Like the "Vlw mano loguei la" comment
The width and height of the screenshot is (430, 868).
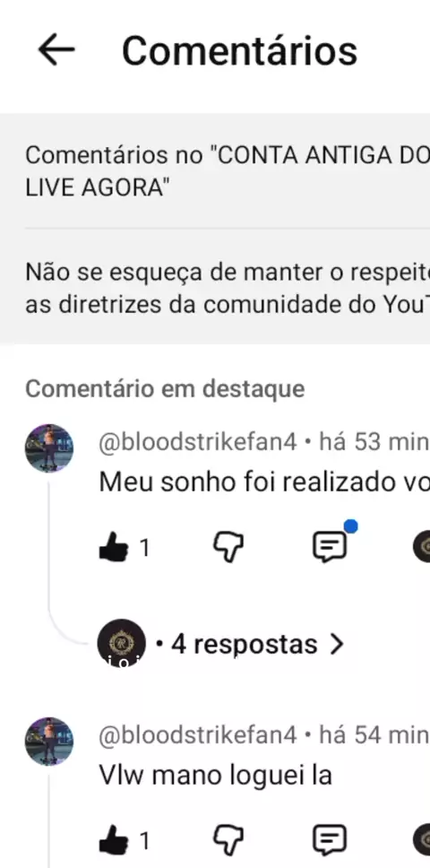pyautogui.click(x=113, y=841)
